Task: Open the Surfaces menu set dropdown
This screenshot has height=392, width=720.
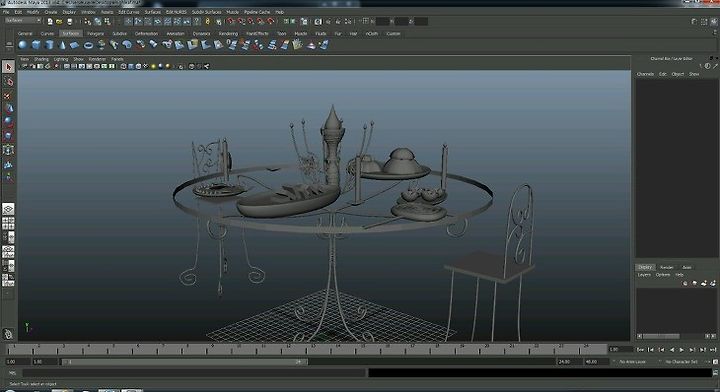Action: 23,21
